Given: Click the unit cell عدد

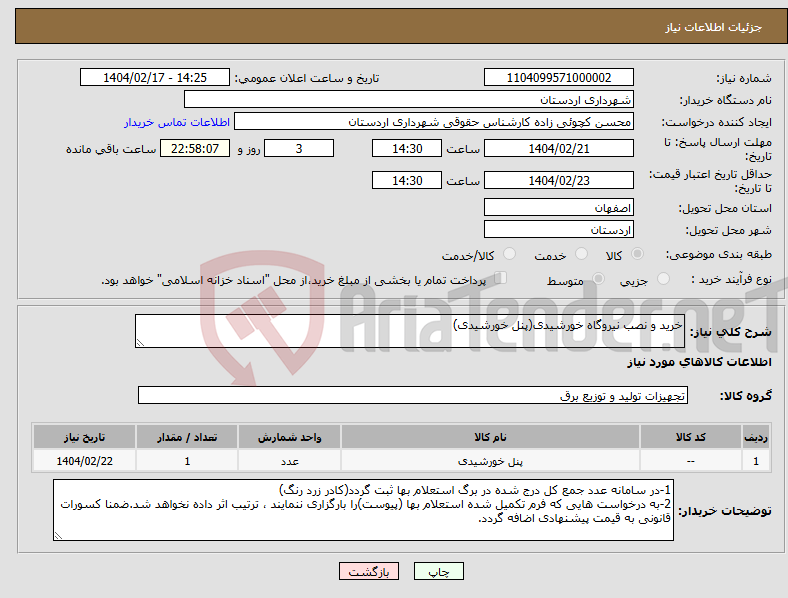Looking at the screenshot, I should (289, 461).
